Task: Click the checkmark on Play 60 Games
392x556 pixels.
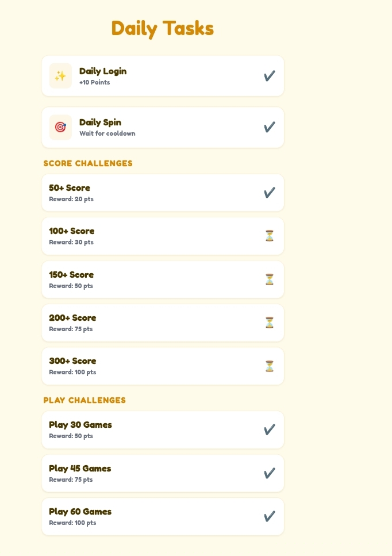Action: [270, 517]
